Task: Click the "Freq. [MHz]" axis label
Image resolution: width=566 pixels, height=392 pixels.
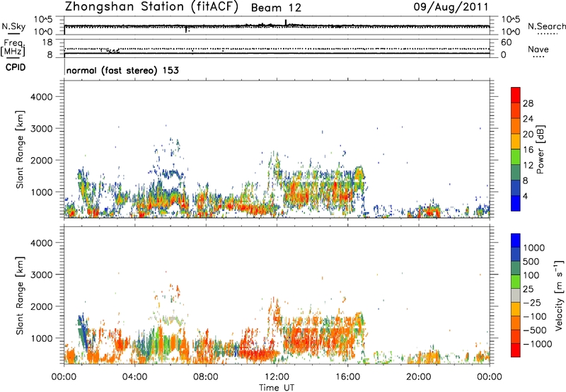Action: (13, 47)
